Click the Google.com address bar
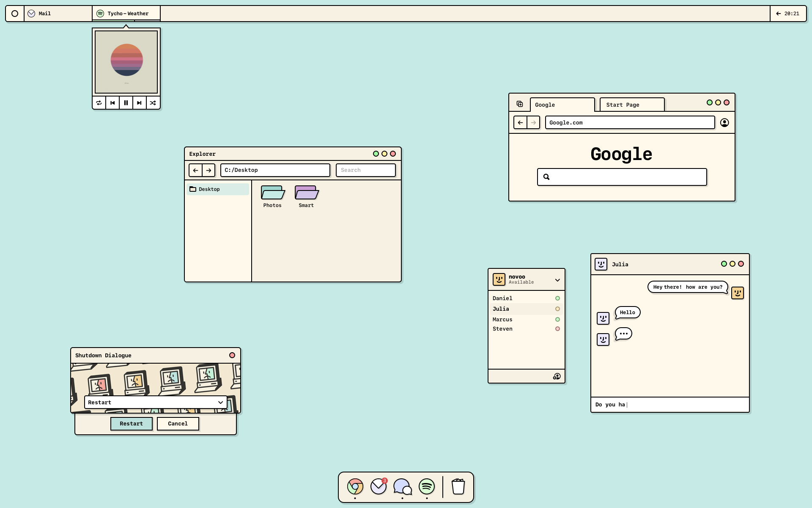Image resolution: width=812 pixels, height=508 pixels. click(630, 123)
